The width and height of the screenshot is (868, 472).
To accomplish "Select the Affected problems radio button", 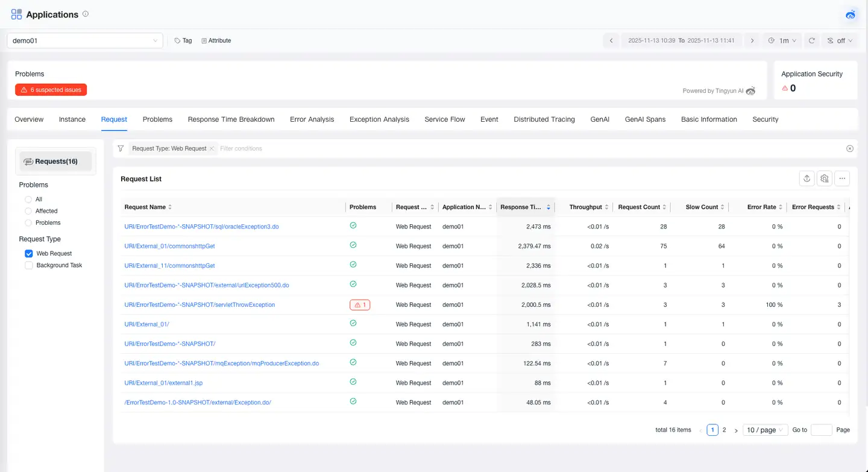I will click(28, 211).
